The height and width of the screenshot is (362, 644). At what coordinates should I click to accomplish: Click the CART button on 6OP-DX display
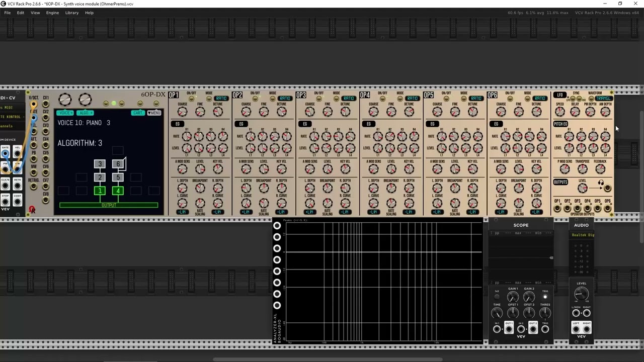(137, 113)
